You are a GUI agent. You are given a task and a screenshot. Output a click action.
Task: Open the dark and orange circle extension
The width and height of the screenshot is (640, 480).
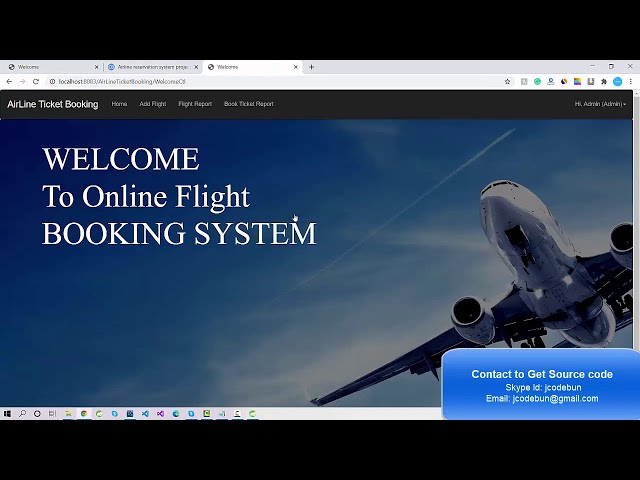click(x=564, y=82)
